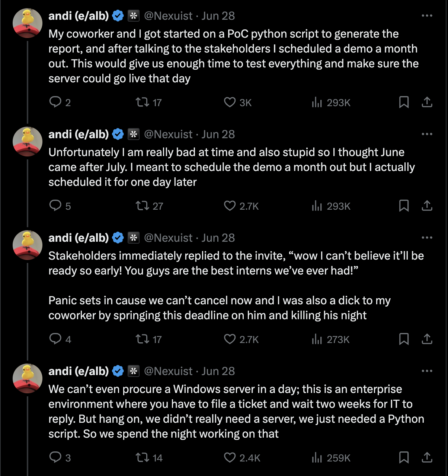
Task: Click the verified badge on second tweet
Action: pos(118,134)
